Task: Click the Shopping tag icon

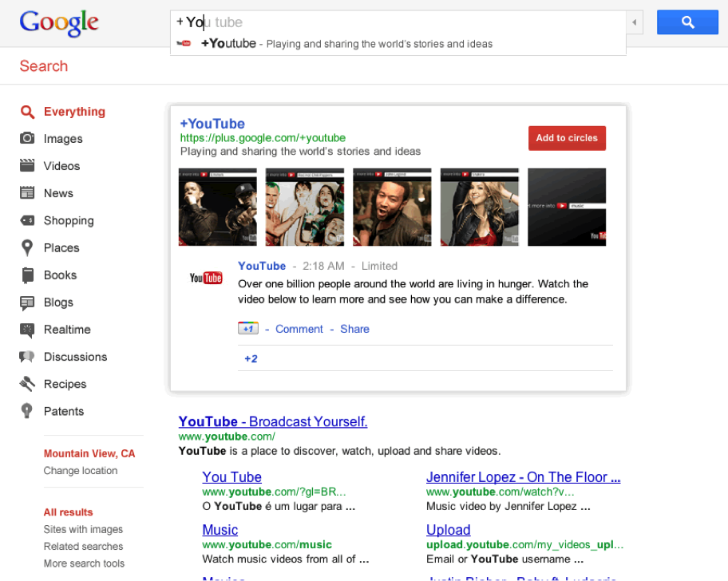Action: click(x=27, y=220)
